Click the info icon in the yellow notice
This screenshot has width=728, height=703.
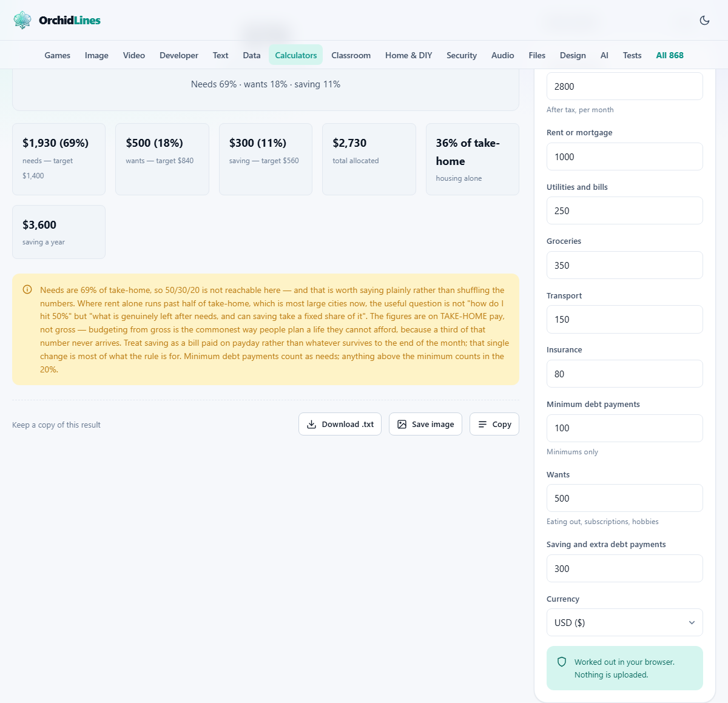coord(27,289)
